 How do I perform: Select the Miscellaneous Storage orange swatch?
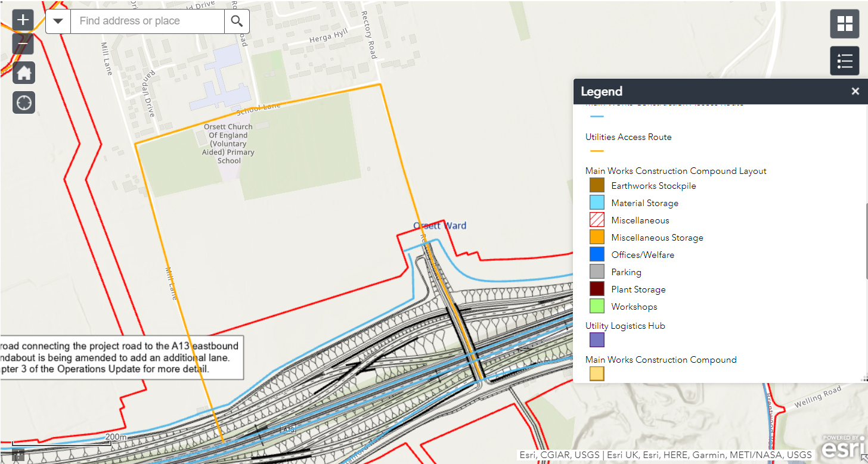[597, 237]
